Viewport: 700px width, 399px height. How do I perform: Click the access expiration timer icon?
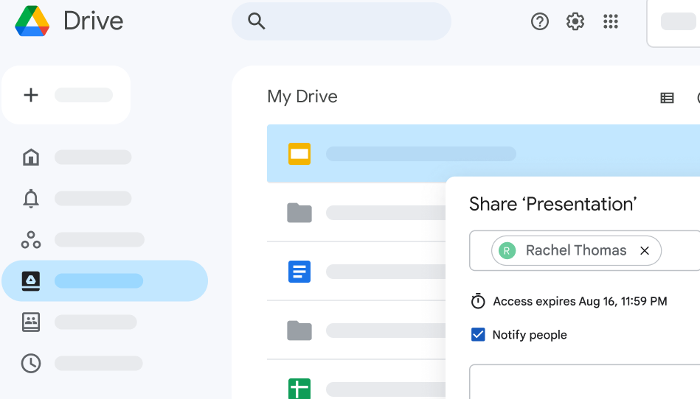478,301
